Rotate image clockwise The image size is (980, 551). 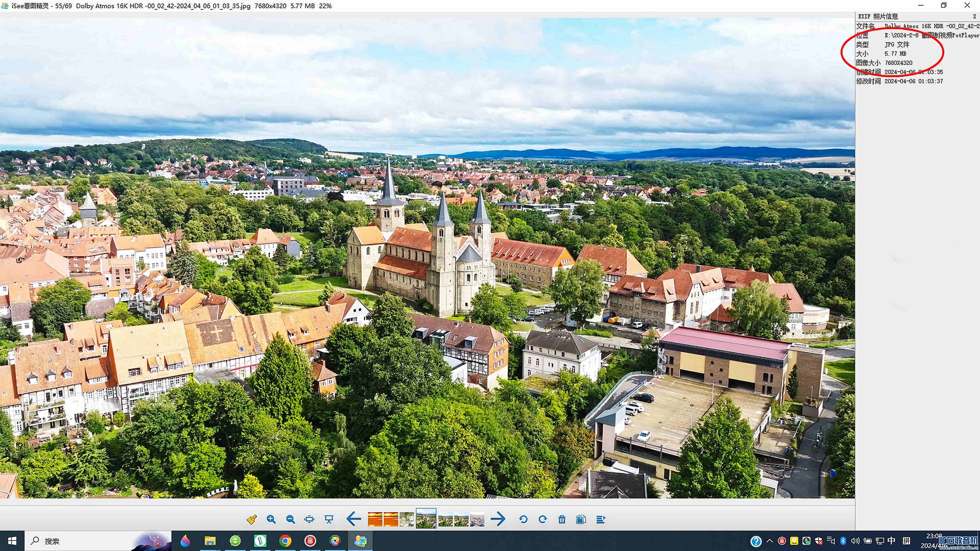543,519
